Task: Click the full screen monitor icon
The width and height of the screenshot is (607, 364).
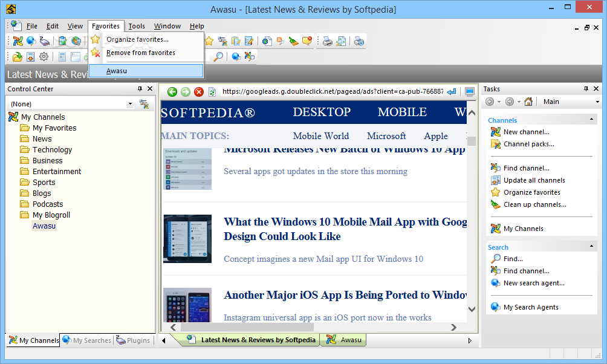Action: (x=470, y=92)
